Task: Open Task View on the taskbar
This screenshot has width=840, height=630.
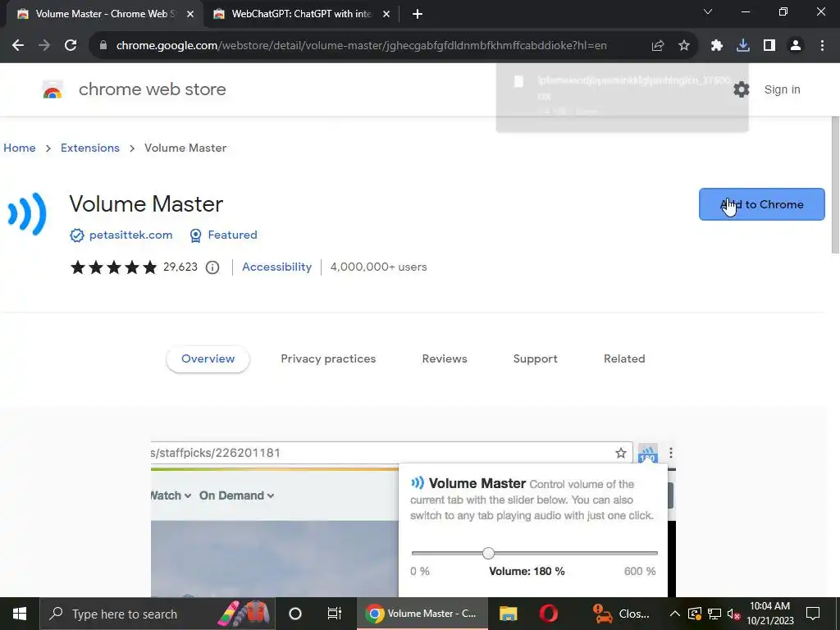Action: [335, 614]
